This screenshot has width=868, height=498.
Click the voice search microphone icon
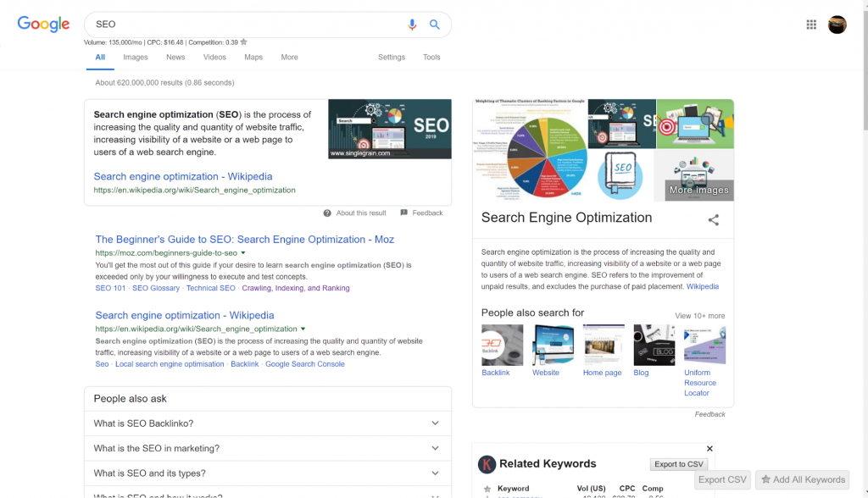click(x=412, y=25)
